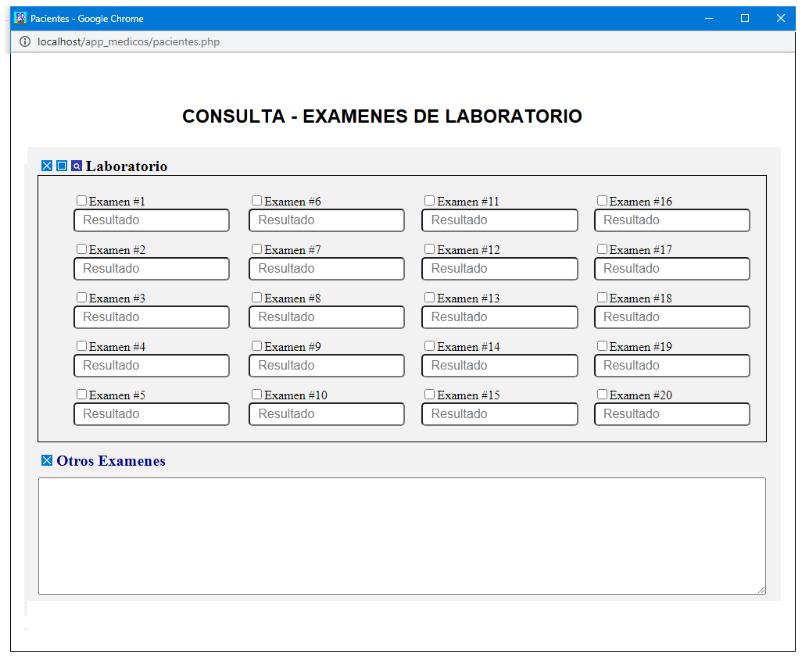
Task: Click the Resultado box under Examen #12
Action: (499, 269)
